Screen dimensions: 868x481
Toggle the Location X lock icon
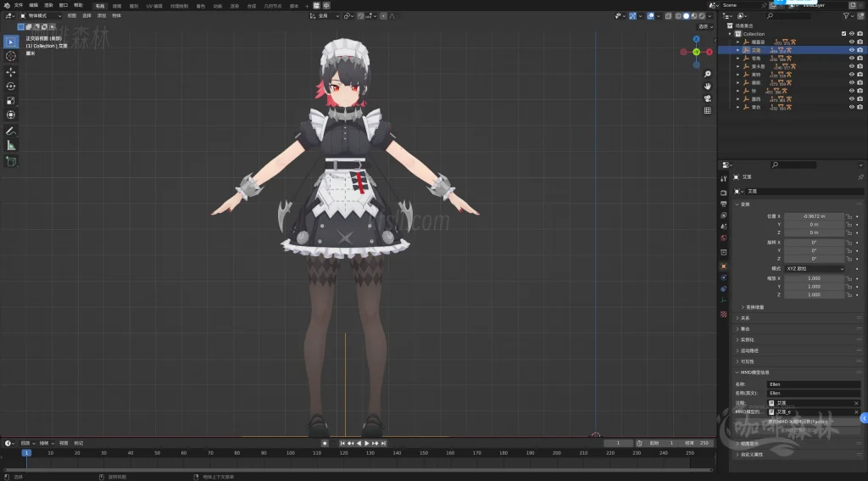(849, 216)
